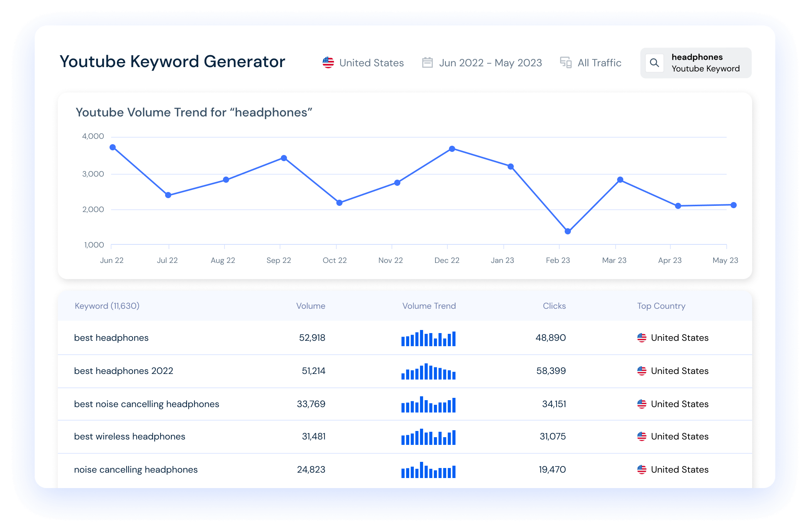
Task: Open the Jun 2022 – May 2023 date picker
Action: tap(482, 63)
